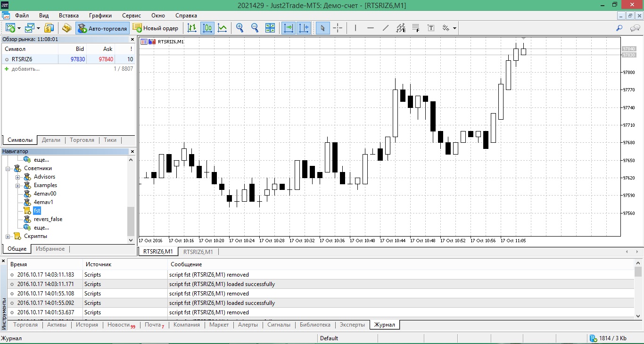Viewport: 644px width, 344px height.
Task: Open the Файл menu
Action: 22,16
